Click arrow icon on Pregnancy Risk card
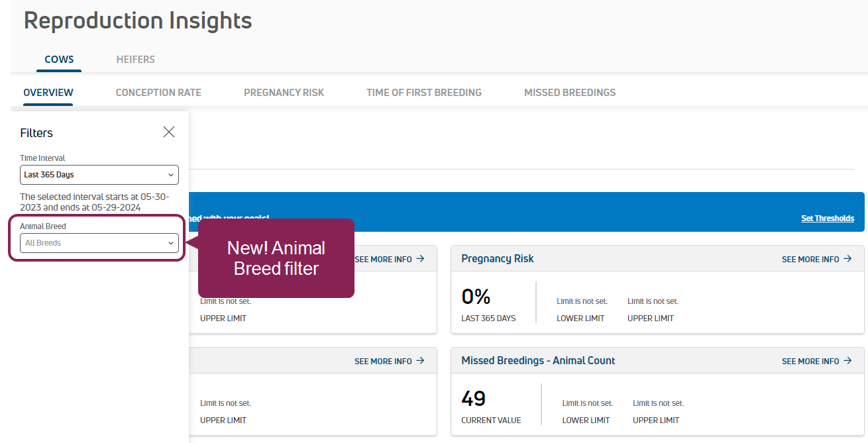 847,259
